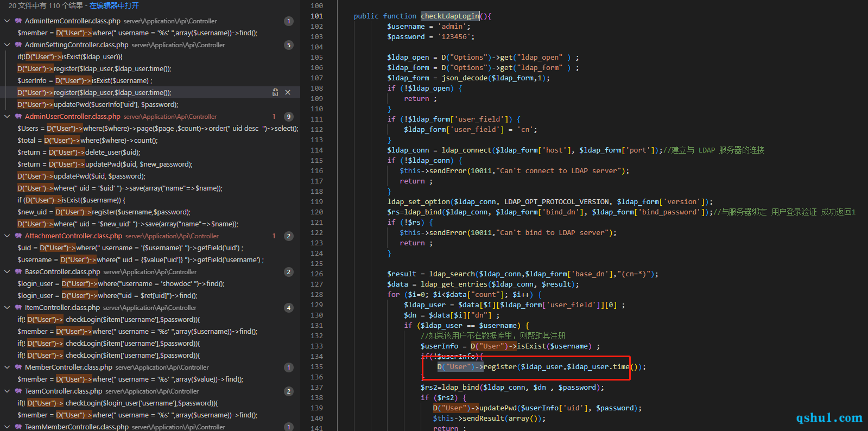The width and height of the screenshot is (868, 431).
Task: Click editor line number 101
Action: click(x=316, y=16)
